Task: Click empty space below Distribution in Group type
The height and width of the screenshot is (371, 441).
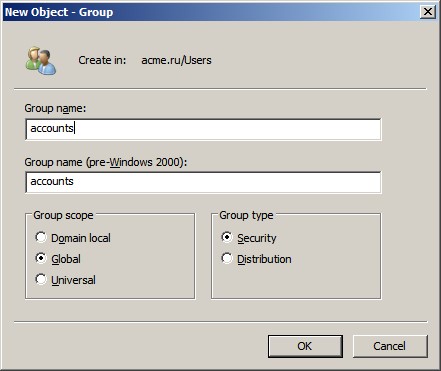Action: coord(296,282)
